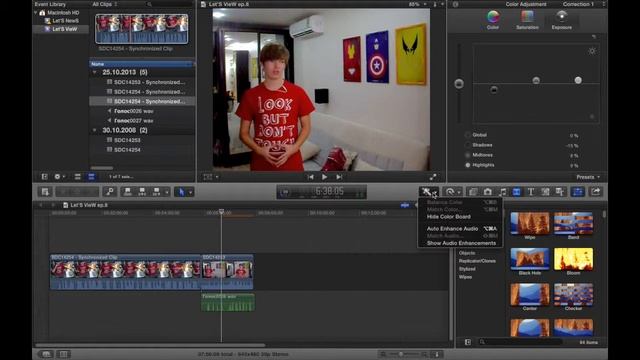640x360 pixels.
Task: Select the Голос0027 wav audio row
Action: coord(133,121)
